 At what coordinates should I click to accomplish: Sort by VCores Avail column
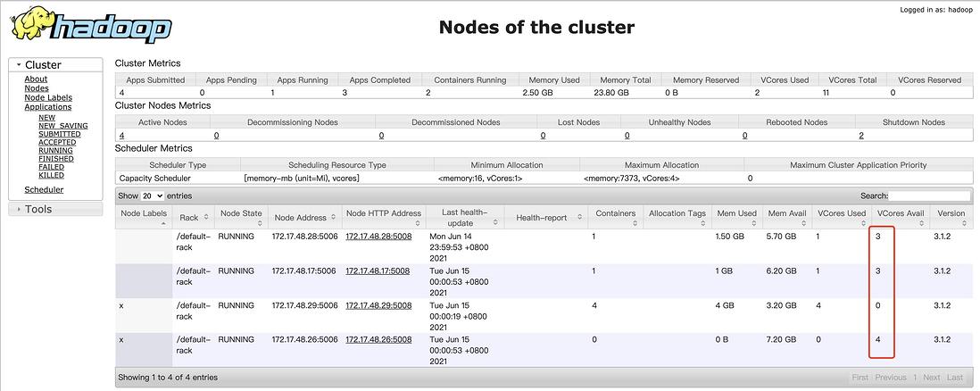pyautogui.click(x=900, y=216)
